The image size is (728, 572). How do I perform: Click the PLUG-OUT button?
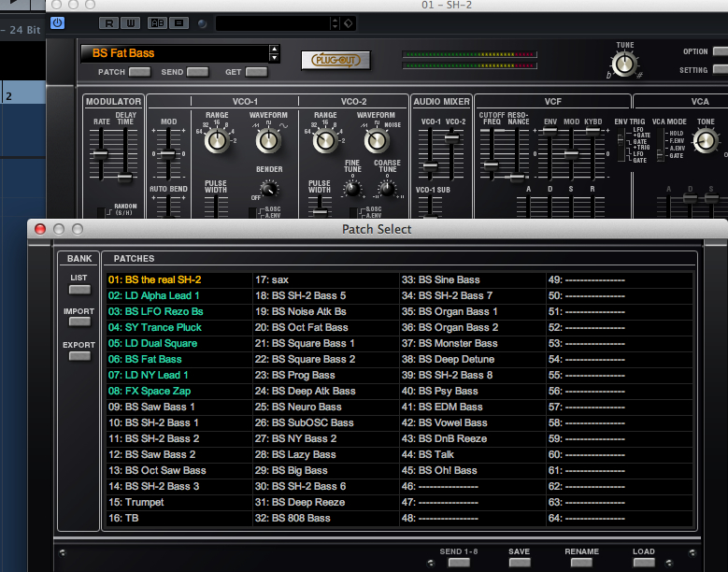click(335, 61)
